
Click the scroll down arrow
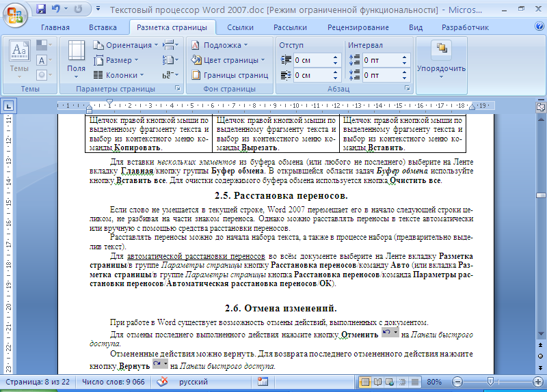coord(541,334)
